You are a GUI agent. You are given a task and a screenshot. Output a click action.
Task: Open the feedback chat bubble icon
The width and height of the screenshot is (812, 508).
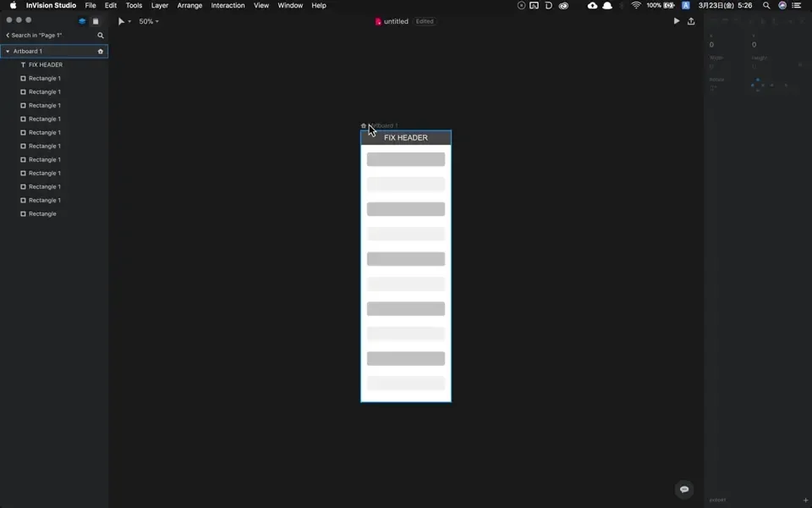click(x=684, y=489)
